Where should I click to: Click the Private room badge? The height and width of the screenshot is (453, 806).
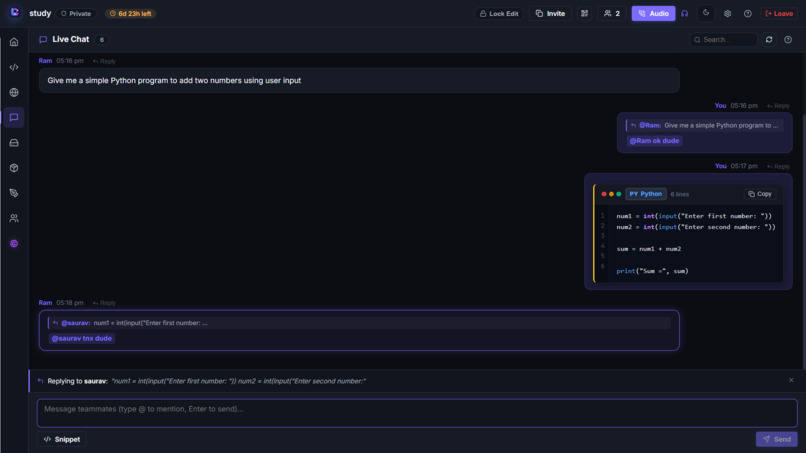(76, 14)
